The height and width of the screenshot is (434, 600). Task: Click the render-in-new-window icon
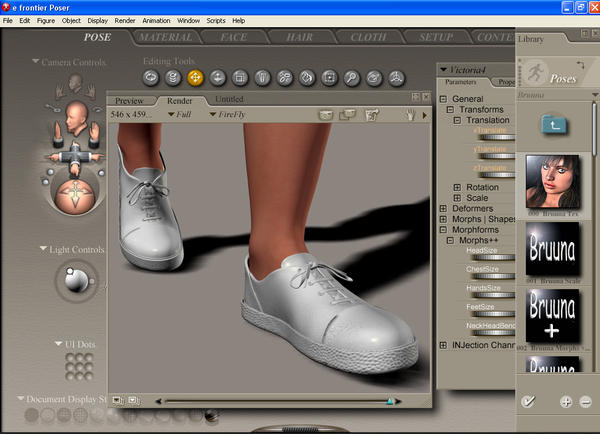click(x=372, y=114)
